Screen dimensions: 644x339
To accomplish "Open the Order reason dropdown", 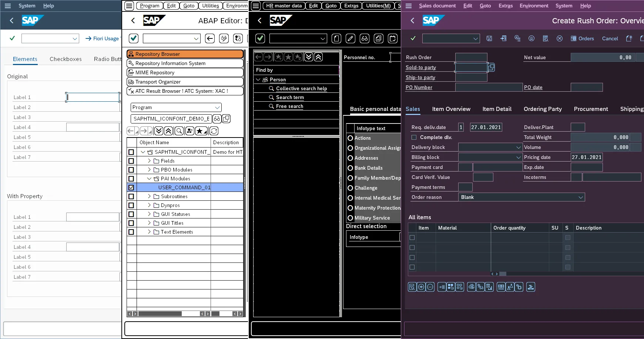I will point(580,197).
